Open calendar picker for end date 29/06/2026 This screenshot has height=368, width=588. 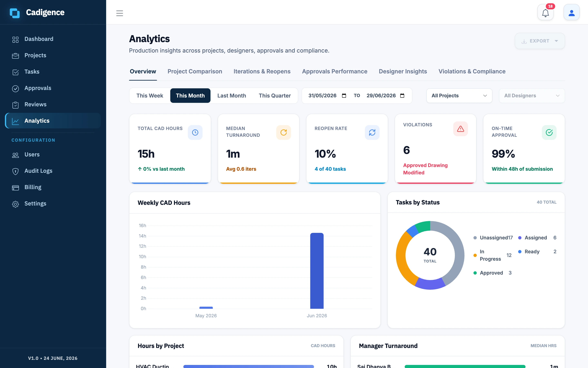click(x=402, y=96)
